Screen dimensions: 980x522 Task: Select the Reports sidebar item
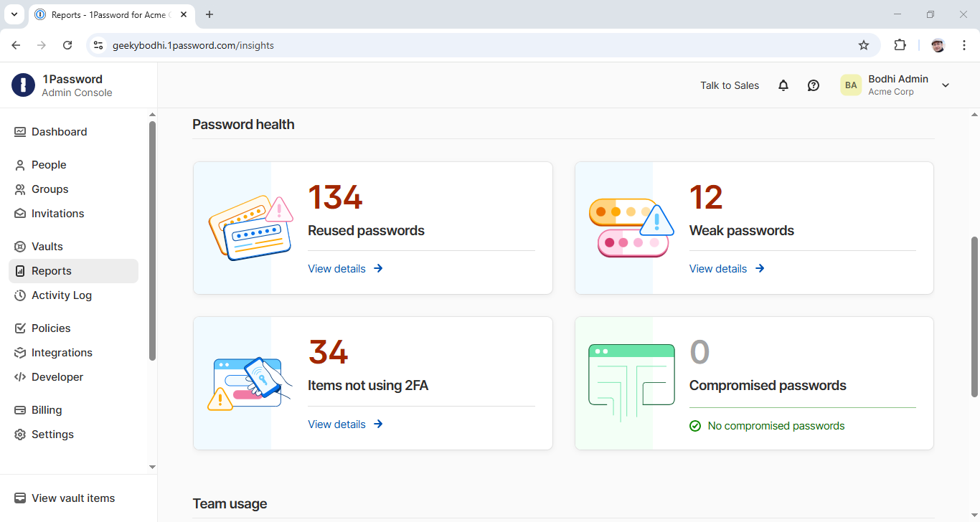73,271
